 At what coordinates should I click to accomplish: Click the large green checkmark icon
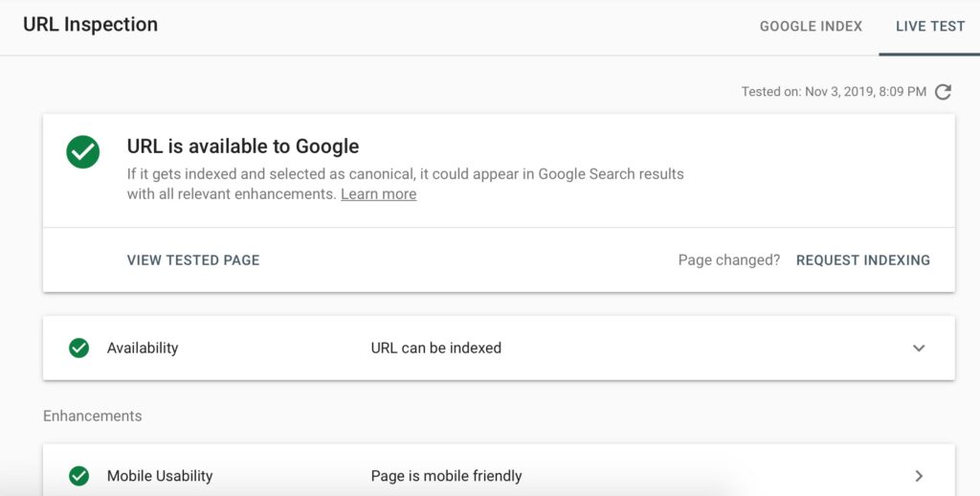(83, 152)
